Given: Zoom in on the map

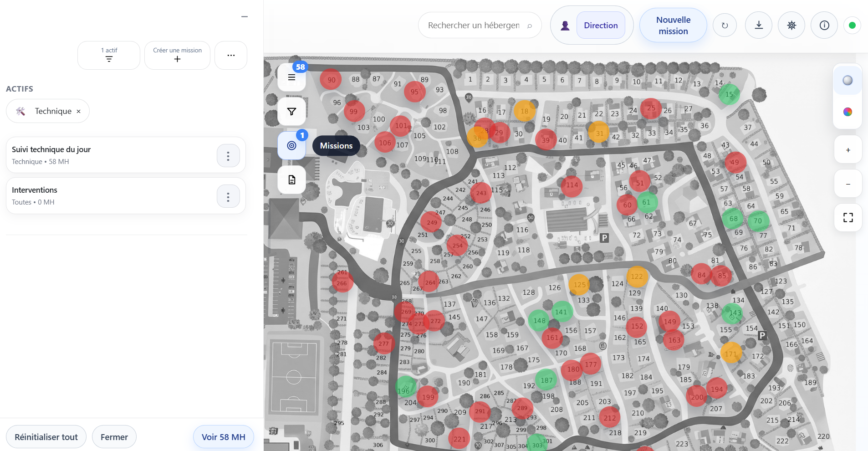Looking at the screenshot, I should (848, 149).
